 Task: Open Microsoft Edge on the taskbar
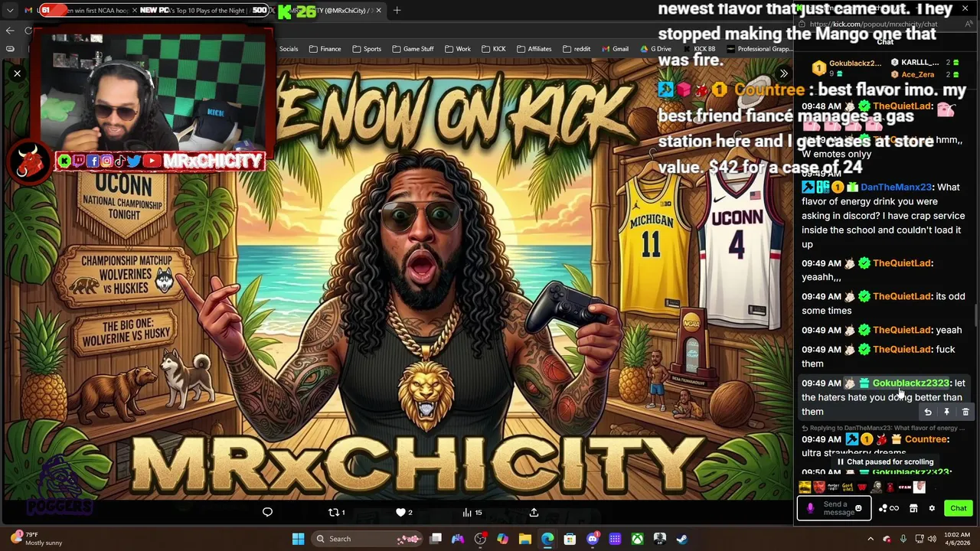point(547,539)
